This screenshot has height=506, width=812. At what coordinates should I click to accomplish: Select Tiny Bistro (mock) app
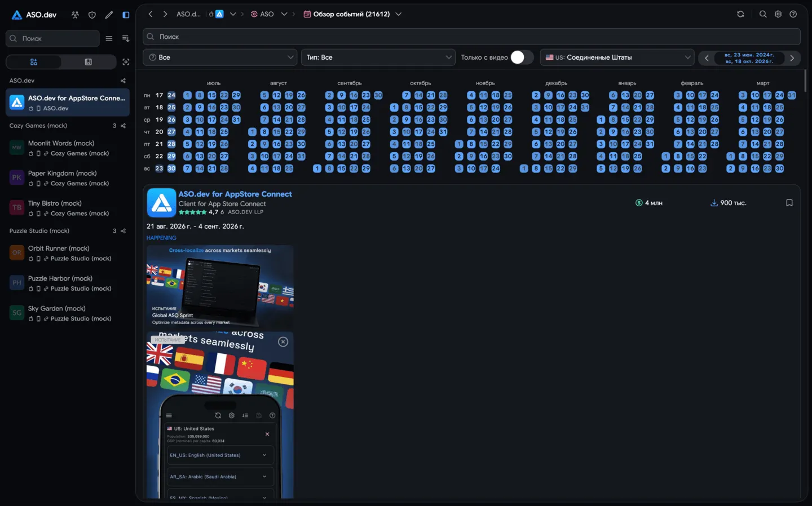(68, 208)
